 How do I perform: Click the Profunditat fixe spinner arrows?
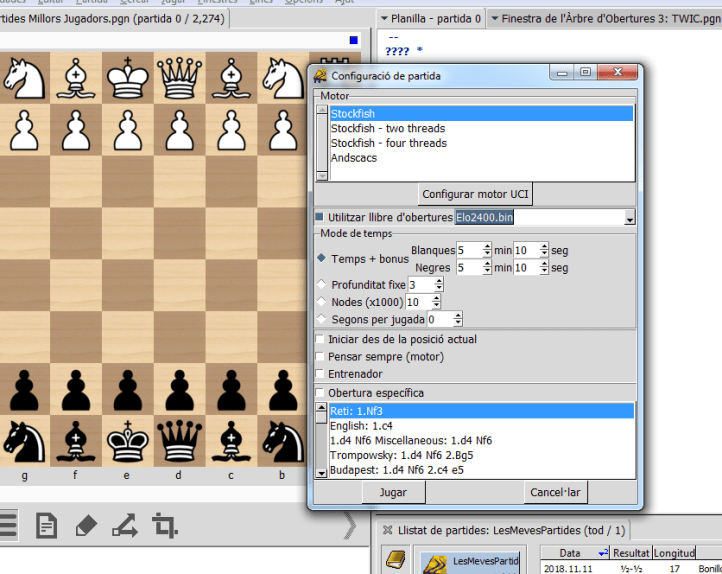(439, 284)
